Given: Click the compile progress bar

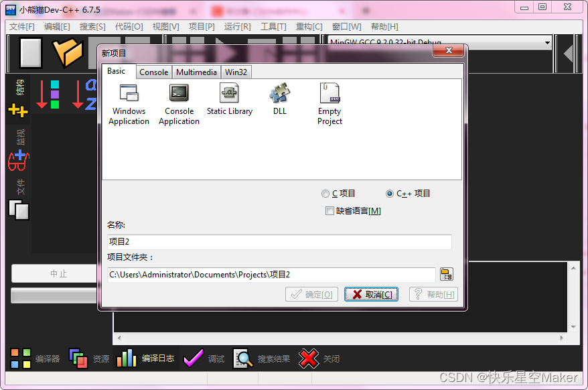Looking at the screenshot, I should click(54, 296).
